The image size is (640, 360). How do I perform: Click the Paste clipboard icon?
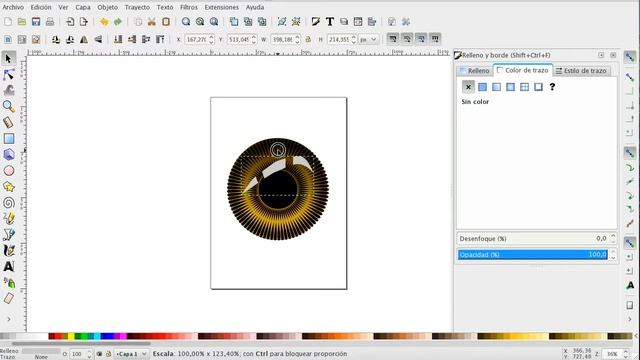(166, 22)
